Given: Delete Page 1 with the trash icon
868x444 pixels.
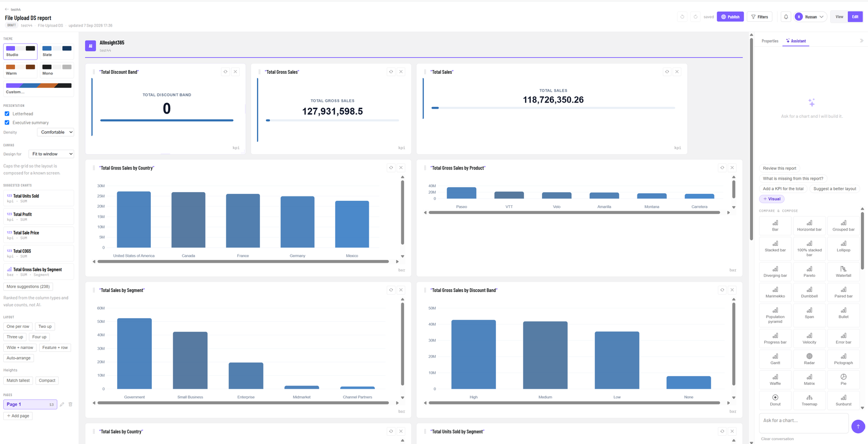Looking at the screenshot, I should click(x=71, y=404).
